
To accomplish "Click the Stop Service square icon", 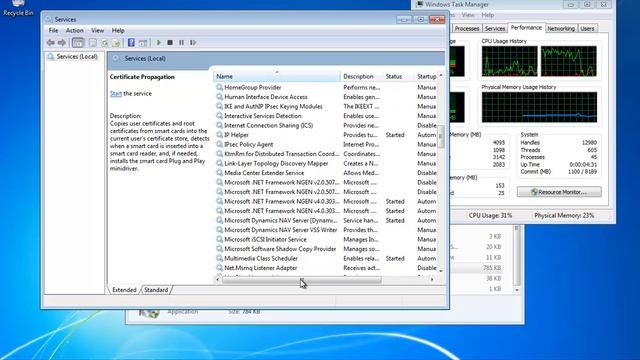I will pos(170,42).
